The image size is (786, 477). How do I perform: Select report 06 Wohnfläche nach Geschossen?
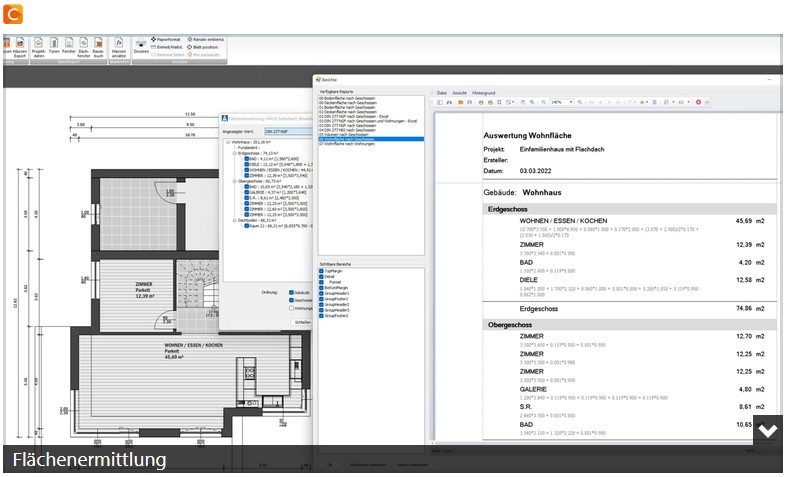371,139
